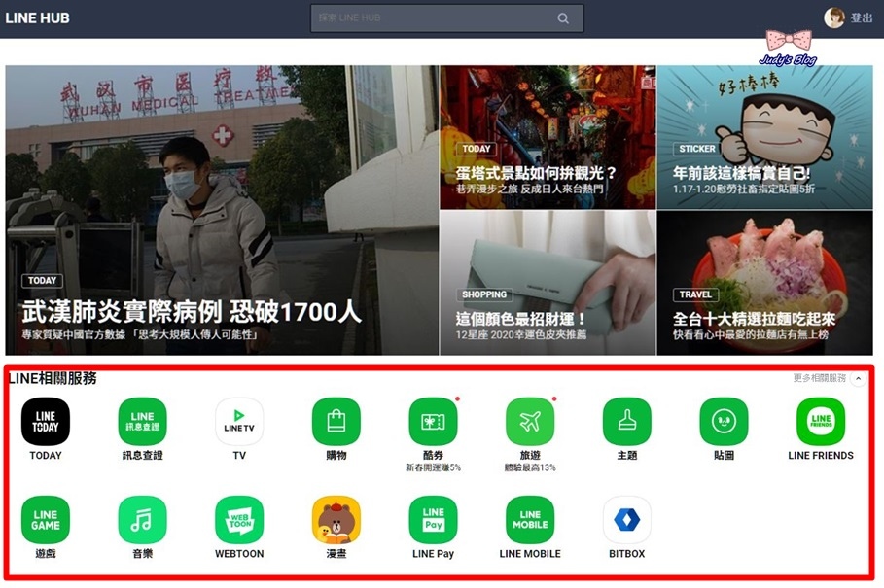Open the 酷券 coupon icon

434,421
